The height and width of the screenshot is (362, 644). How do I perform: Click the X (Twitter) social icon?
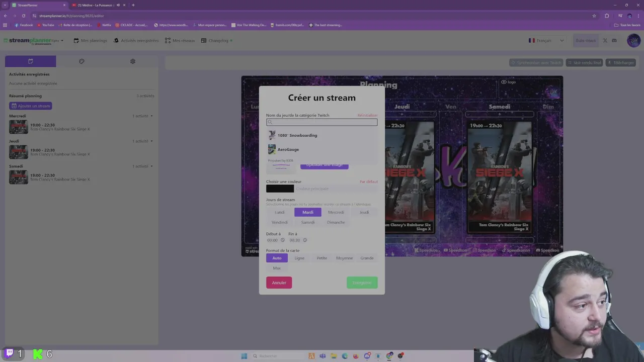tap(605, 41)
